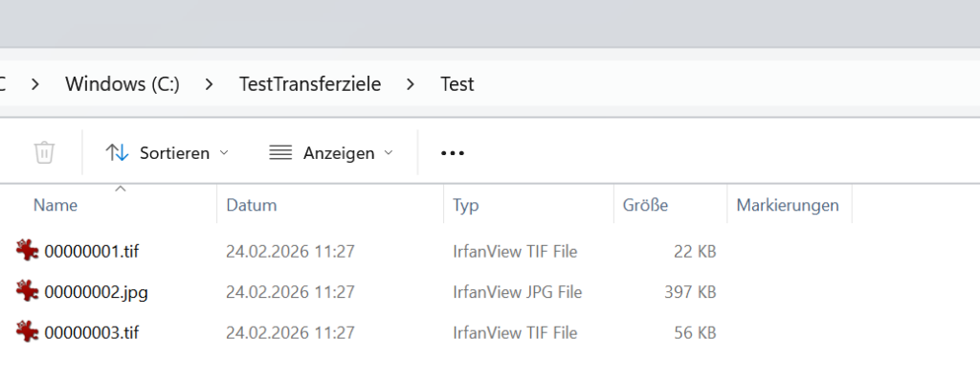The height and width of the screenshot is (384, 980).
Task: Click IrfanView icon of 00000002.jpg
Action: pyautogui.click(x=27, y=291)
